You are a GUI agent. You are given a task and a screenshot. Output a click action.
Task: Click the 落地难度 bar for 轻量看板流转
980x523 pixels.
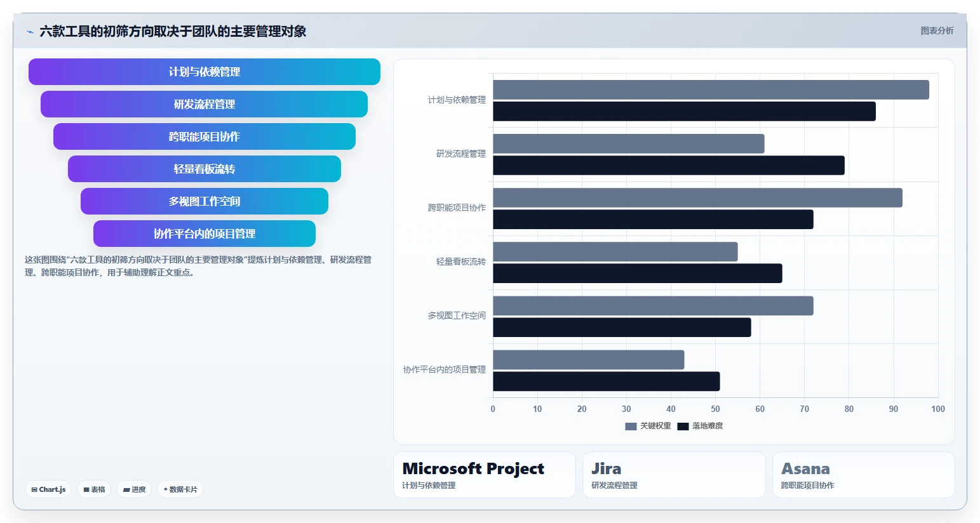pos(638,273)
